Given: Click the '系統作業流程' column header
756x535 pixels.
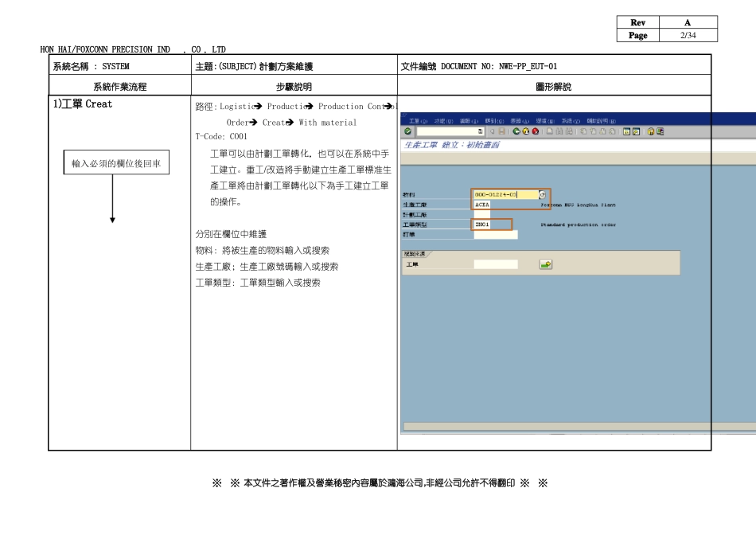Looking at the screenshot, I should tap(119, 86).
